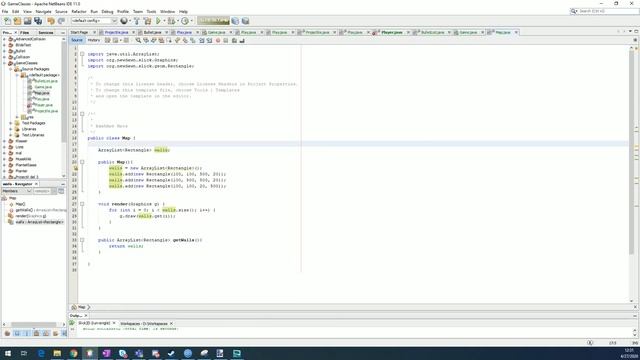This screenshot has height=360, width=640.
Task: Switch to the Start Page tab
Action: pyautogui.click(x=79, y=32)
